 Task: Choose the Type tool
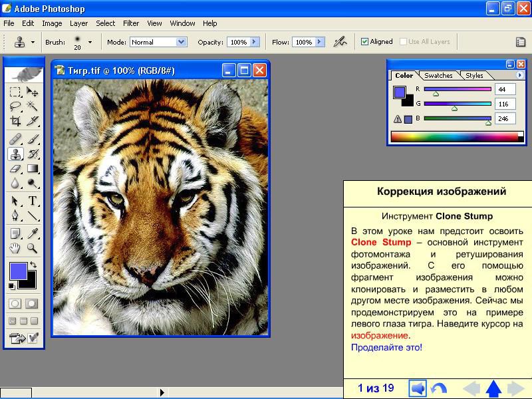point(32,201)
